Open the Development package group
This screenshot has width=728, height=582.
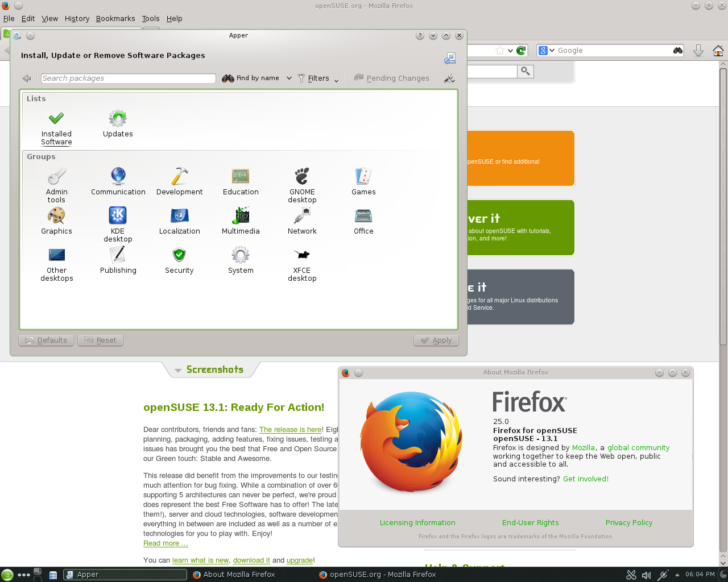tap(179, 181)
